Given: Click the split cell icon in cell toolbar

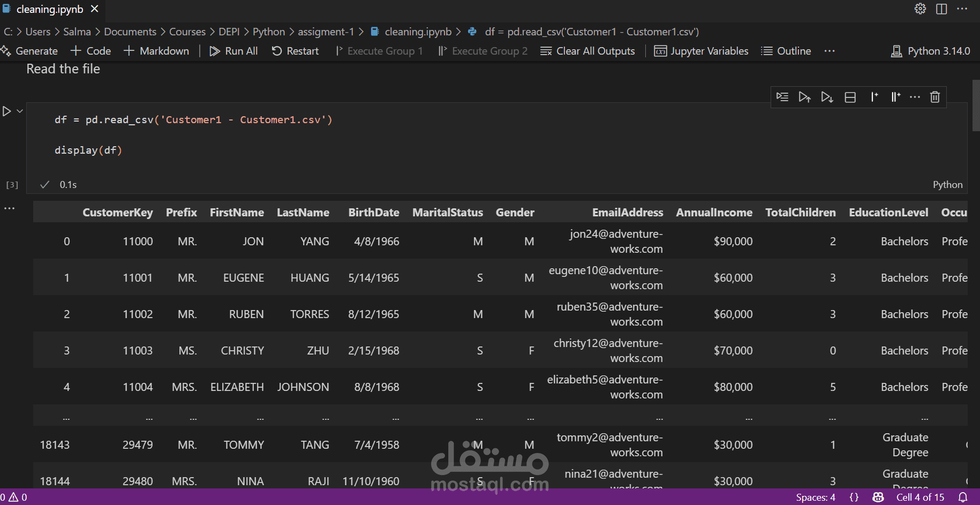Looking at the screenshot, I should click(850, 97).
